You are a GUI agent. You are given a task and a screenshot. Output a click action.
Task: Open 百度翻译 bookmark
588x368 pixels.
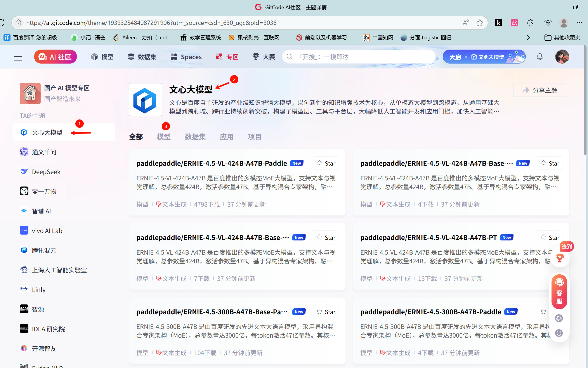(32, 38)
